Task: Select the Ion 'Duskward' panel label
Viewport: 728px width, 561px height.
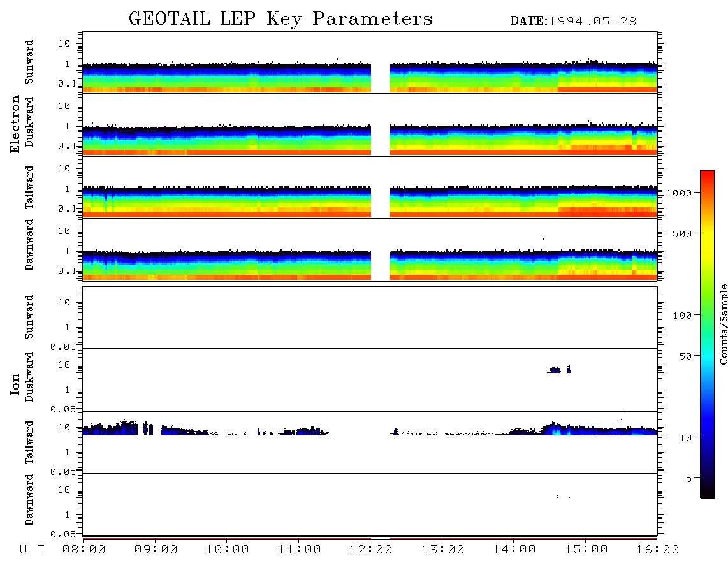Action: [x=29, y=377]
